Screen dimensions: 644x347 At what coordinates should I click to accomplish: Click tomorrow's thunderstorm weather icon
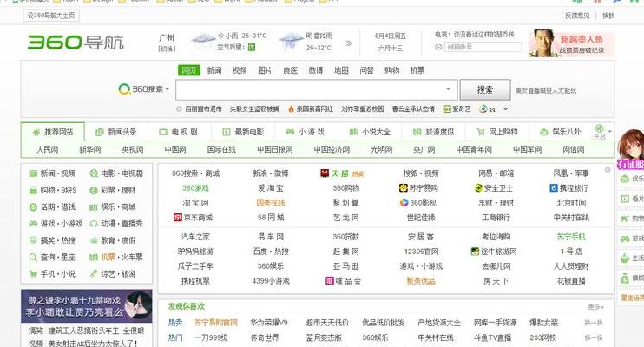pyautogui.click(x=291, y=41)
